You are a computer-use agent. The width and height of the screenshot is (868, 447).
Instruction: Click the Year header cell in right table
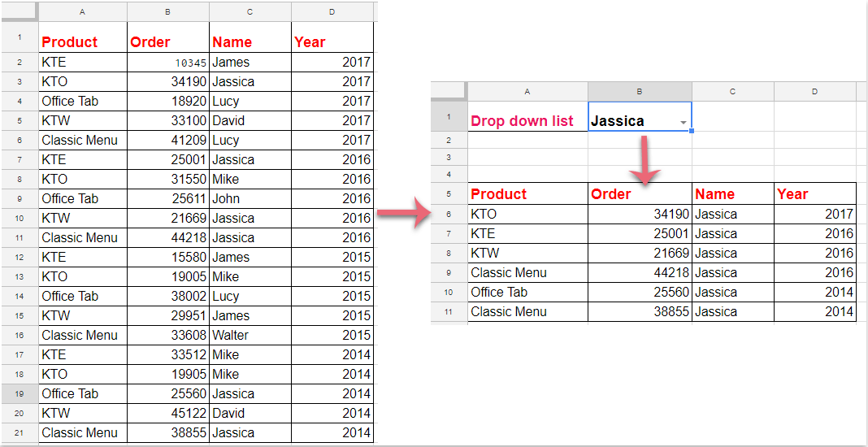click(814, 194)
